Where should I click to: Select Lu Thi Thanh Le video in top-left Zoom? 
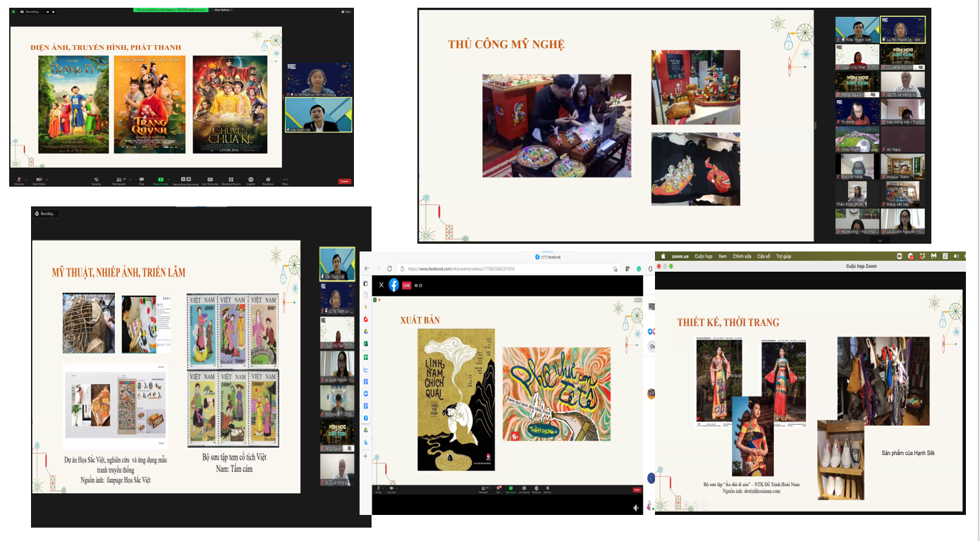point(317,79)
